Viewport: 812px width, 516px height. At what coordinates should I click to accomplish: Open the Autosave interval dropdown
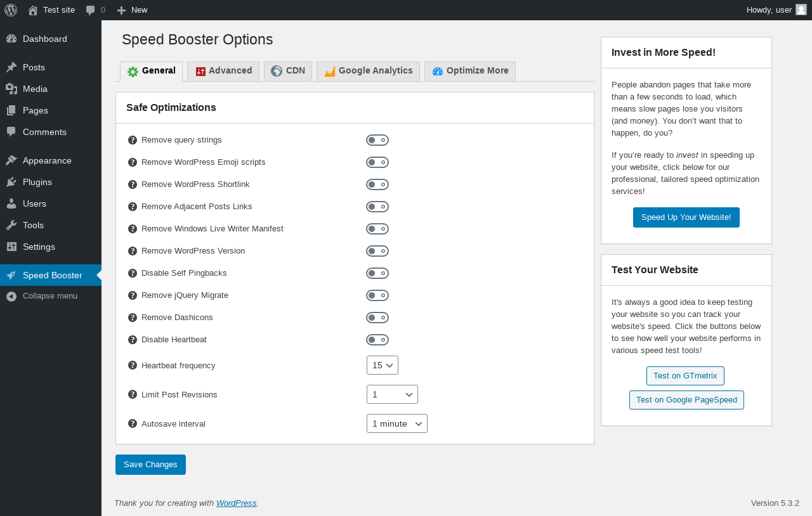click(x=397, y=423)
